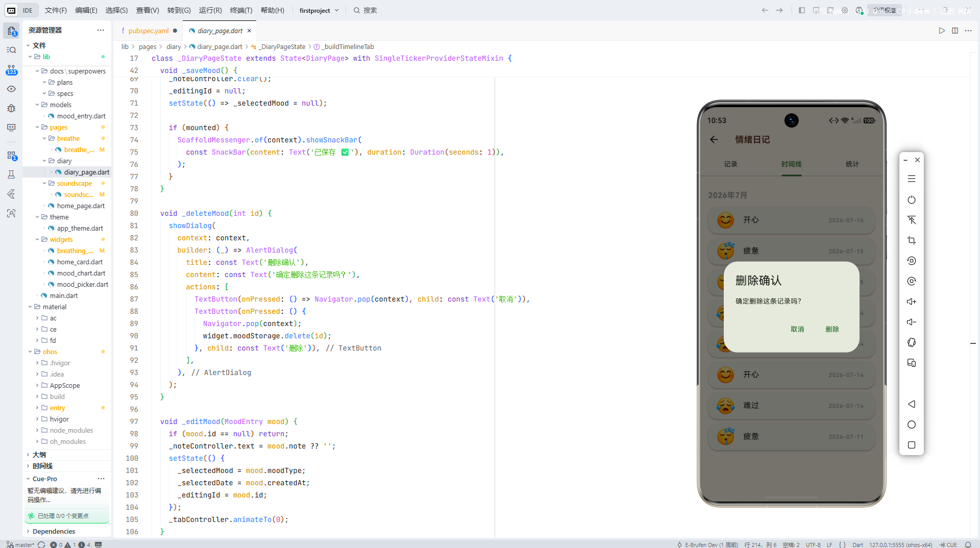Click the master* git branch indicator
Screen dimensions: 980x548
coord(20,544)
